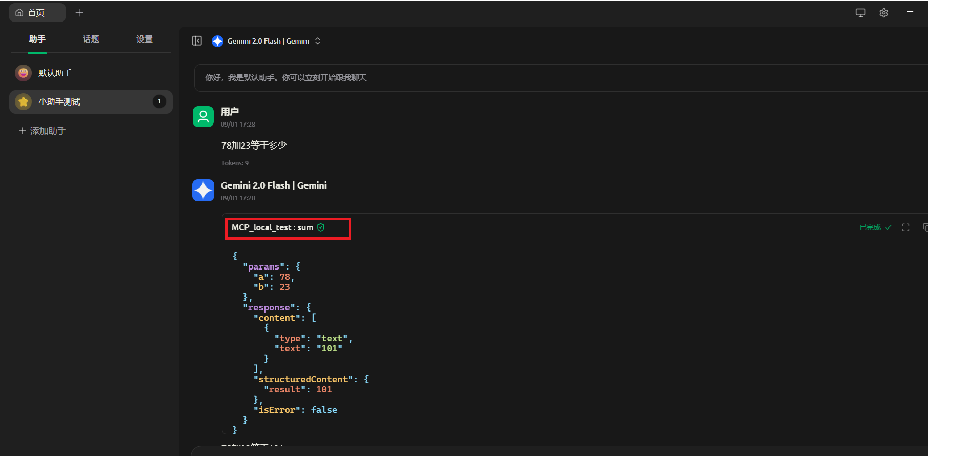
Task: Click the 09/01 17:28 timestamp under Gemini
Action: [x=238, y=198]
